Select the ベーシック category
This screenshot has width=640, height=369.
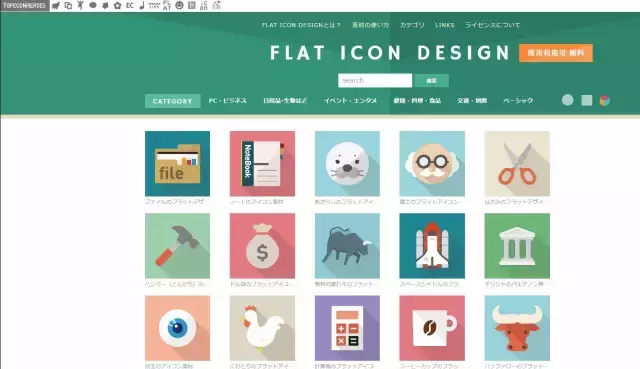point(518,100)
